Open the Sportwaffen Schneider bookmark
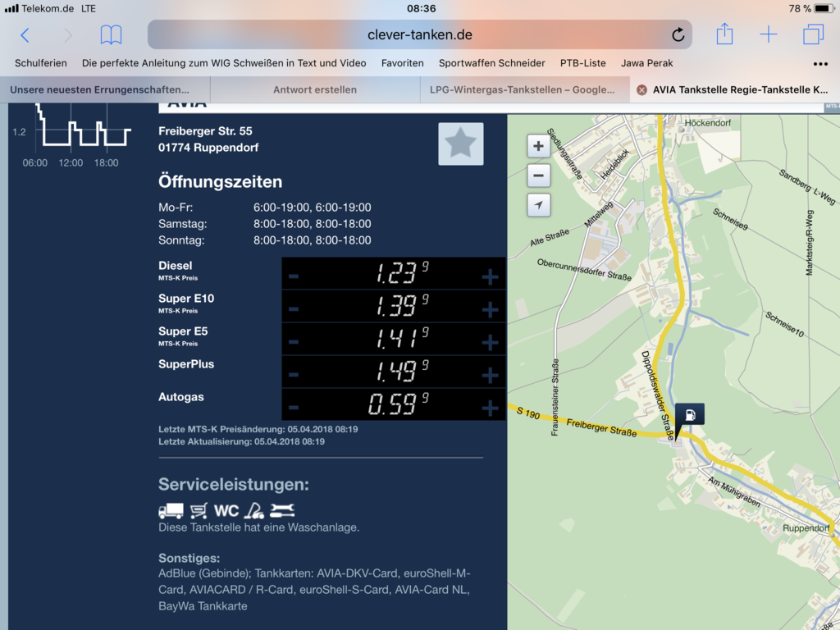Image resolution: width=840 pixels, height=630 pixels. (492, 63)
